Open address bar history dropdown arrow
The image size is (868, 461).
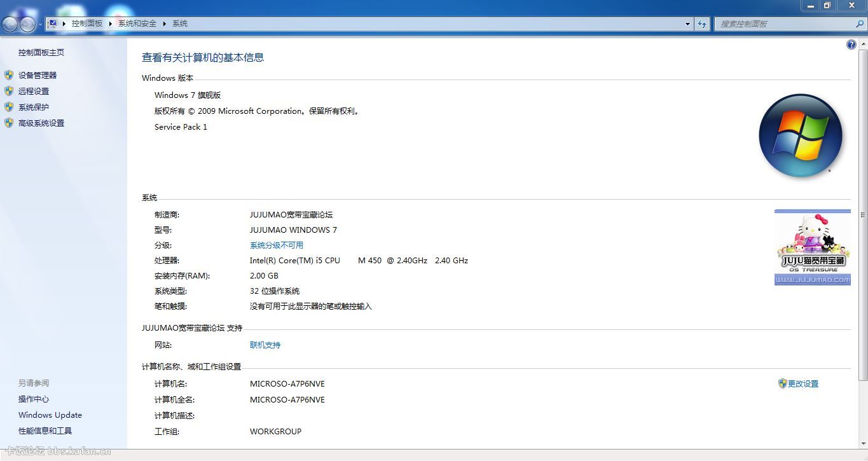688,24
